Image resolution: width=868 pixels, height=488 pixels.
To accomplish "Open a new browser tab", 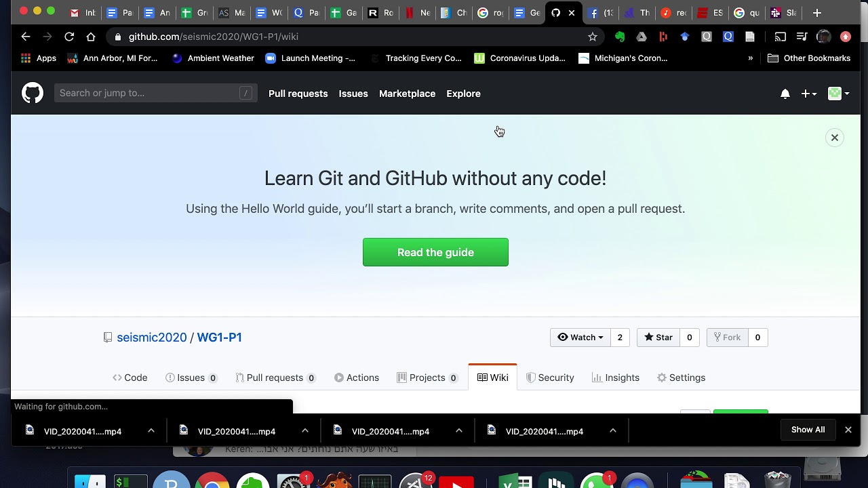I will coord(817,13).
